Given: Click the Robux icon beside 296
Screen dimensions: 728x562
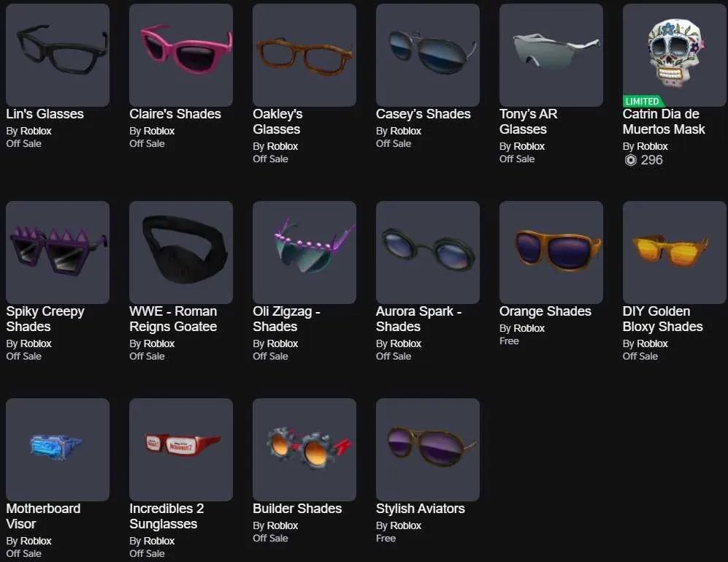Looking at the screenshot, I should [x=630, y=160].
